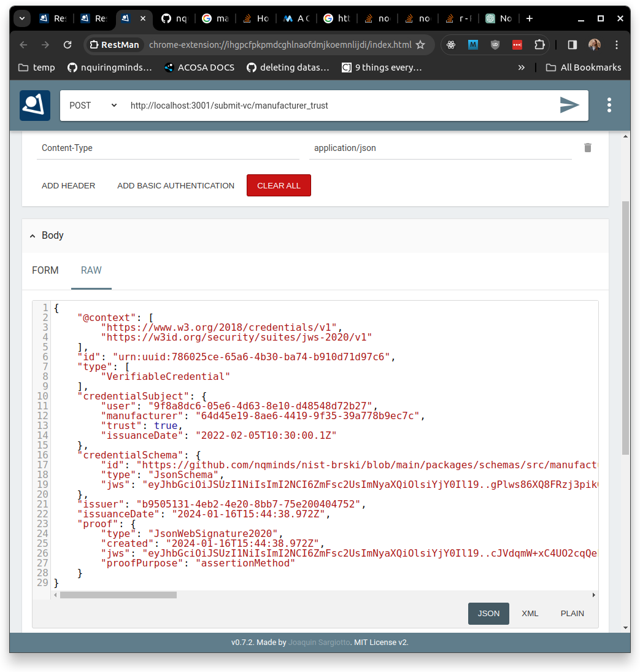The width and height of the screenshot is (640, 672).
Task: Select the RAW body tab
Action: [x=91, y=271]
